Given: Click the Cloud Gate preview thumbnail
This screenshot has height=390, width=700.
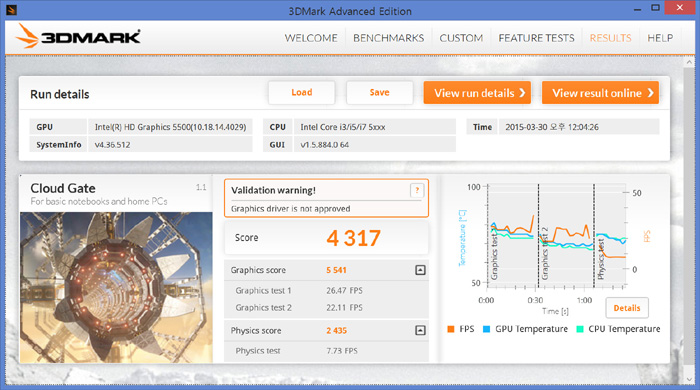Looking at the screenshot, I should click(x=116, y=287).
